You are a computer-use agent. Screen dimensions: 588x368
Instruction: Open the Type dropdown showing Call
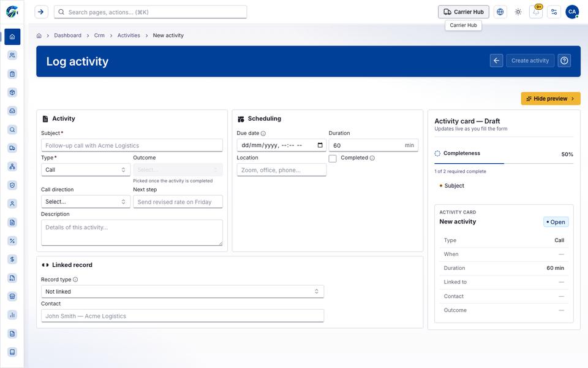(86, 170)
